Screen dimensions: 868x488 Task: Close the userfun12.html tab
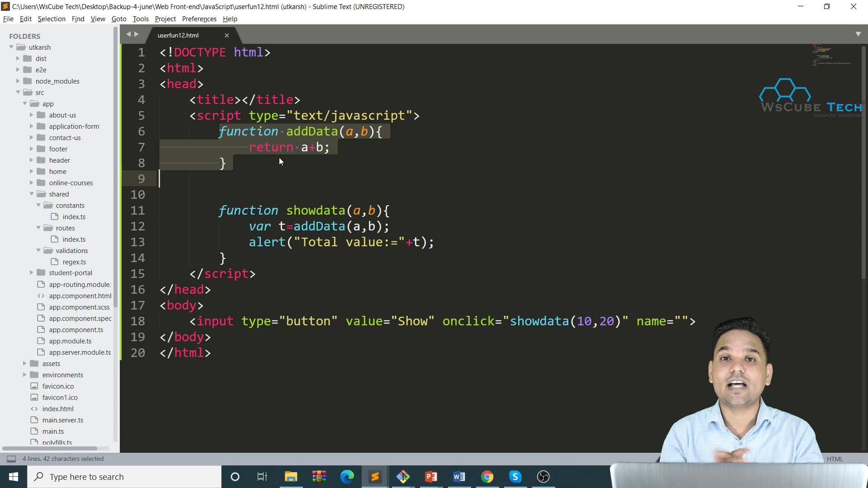pos(226,36)
